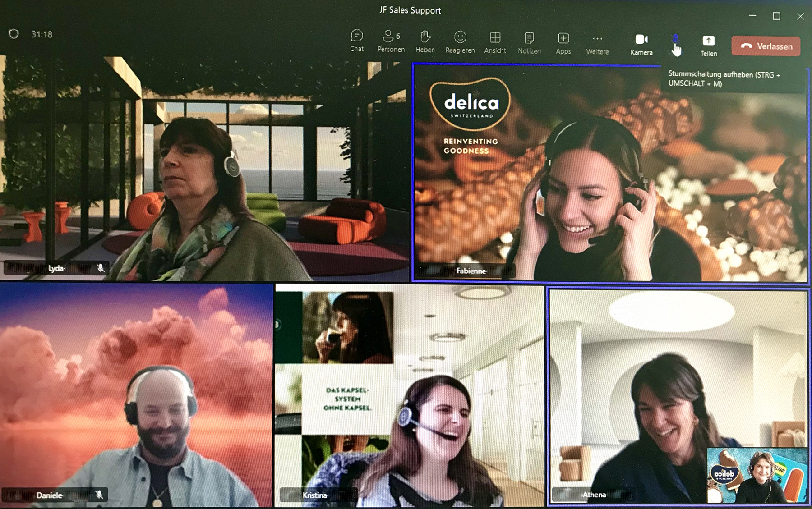Click the Athena name label

coord(594,495)
